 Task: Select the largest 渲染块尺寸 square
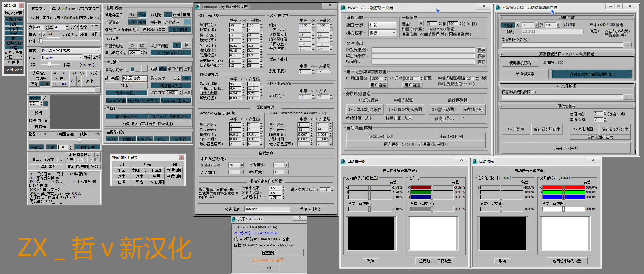144,69
